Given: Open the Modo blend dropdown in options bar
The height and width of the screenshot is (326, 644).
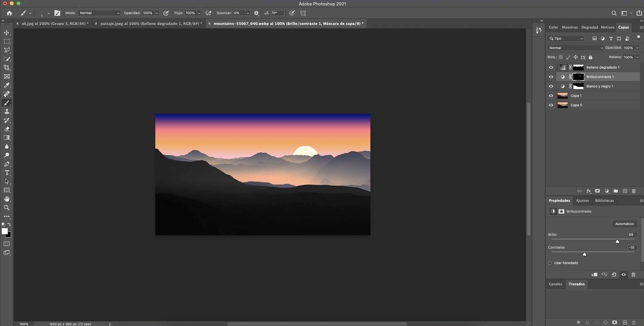Looking at the screenshot, I should (x=99, y=13).
